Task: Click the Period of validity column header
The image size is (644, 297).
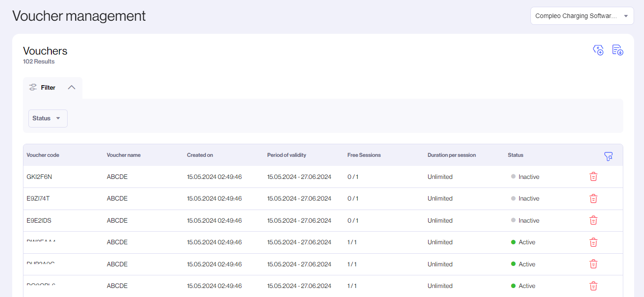Action: point(286,155)
